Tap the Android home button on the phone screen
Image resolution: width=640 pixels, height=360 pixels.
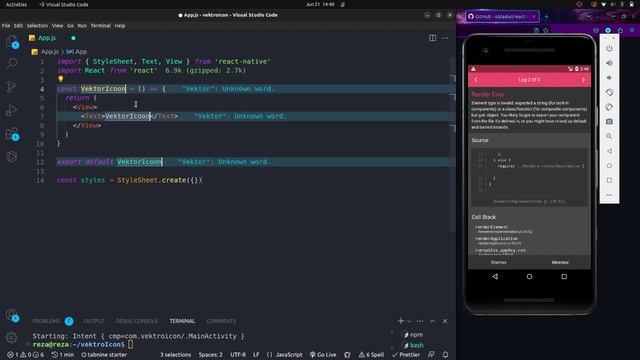529,276
